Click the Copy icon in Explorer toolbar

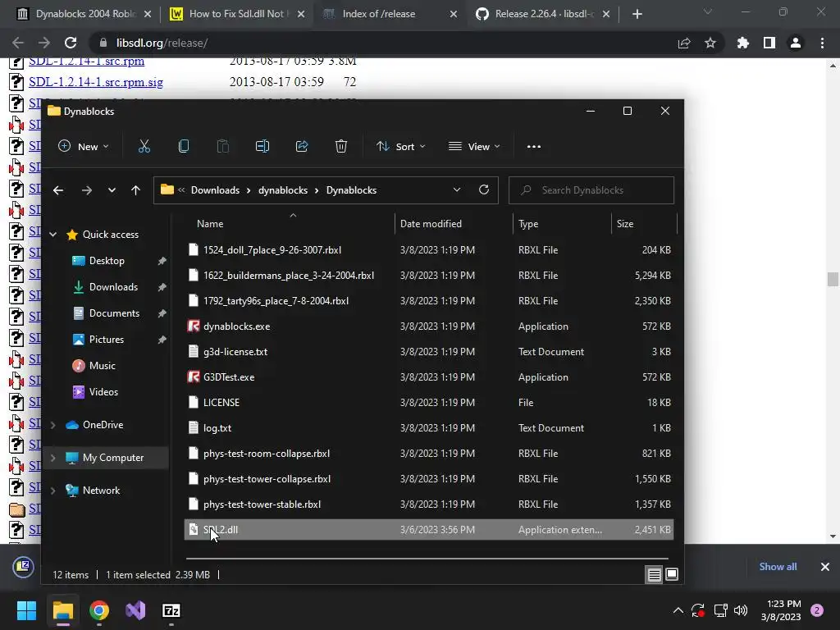[184, 146]
